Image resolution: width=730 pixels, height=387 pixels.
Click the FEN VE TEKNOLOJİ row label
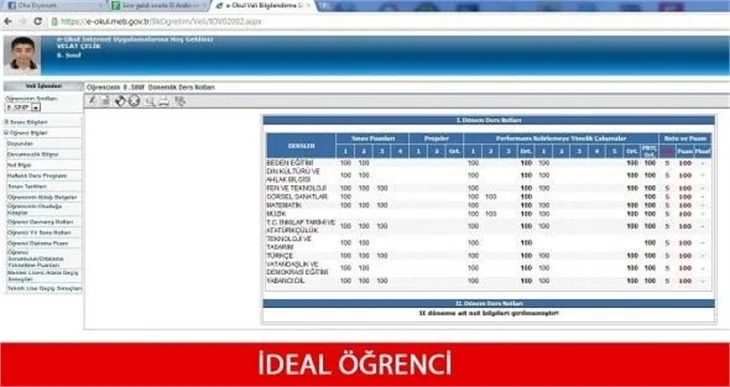(x=296, y=188)
